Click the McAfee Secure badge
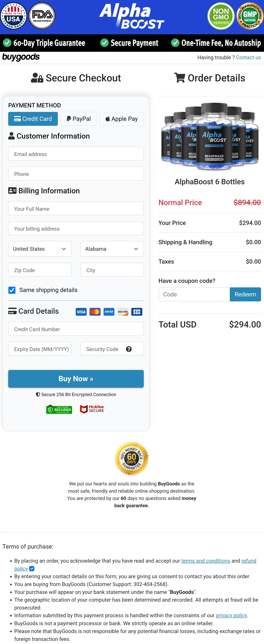This screenshot has width=264, height=644. 92,409
